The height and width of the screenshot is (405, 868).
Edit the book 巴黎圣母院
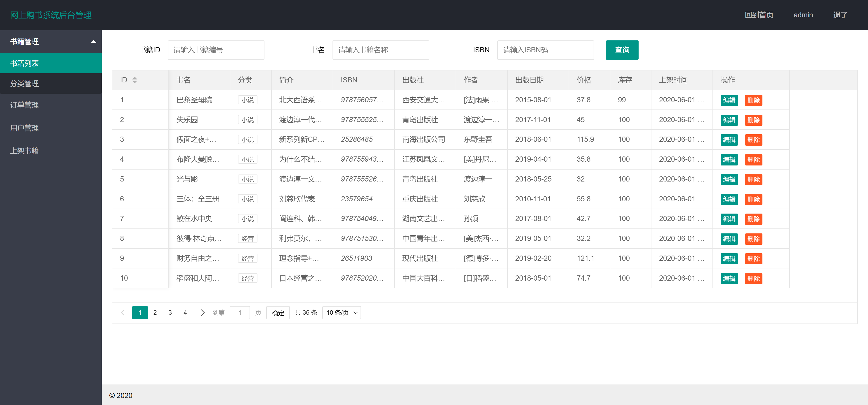click(729, 100)
